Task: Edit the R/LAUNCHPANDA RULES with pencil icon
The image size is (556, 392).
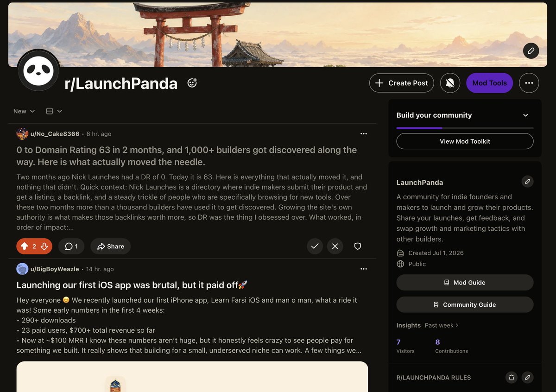Action: tap(527, 378)
